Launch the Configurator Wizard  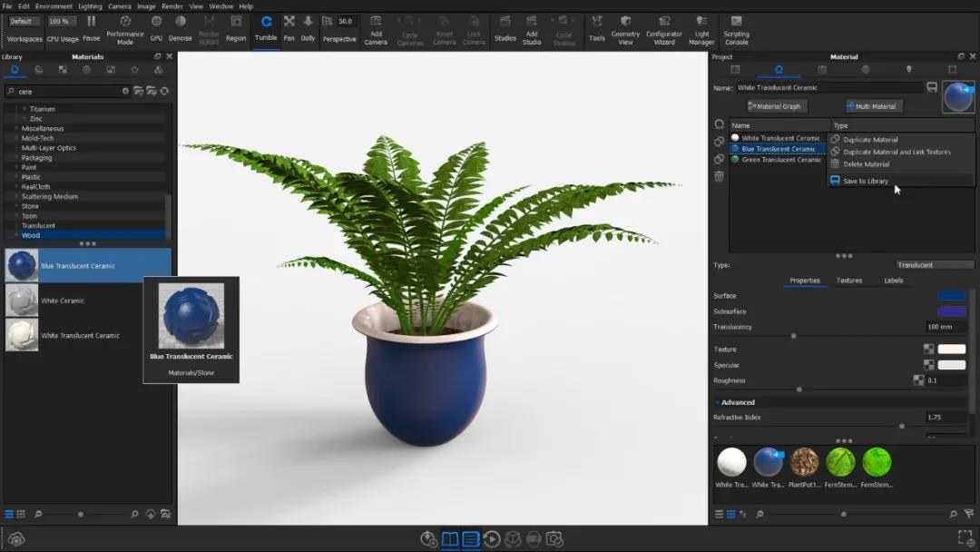pos(664,28)
